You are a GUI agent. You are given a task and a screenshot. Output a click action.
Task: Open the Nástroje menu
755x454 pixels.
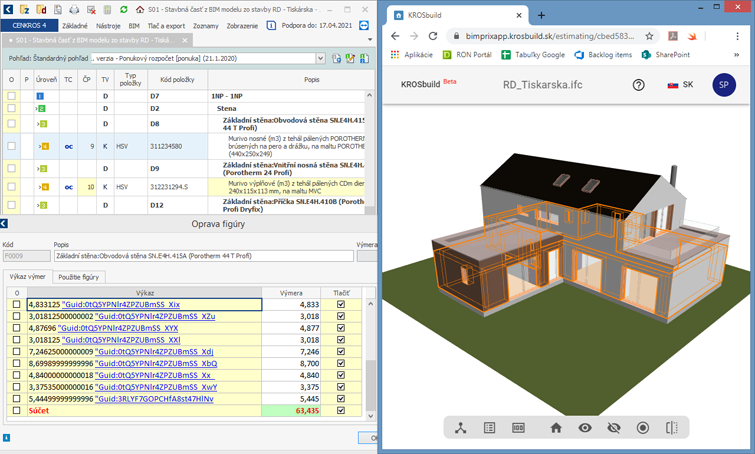(108, 26)
